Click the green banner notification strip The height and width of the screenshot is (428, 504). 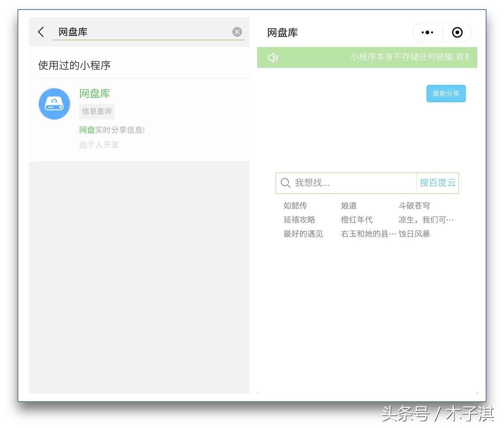click(x=367, y=57)
